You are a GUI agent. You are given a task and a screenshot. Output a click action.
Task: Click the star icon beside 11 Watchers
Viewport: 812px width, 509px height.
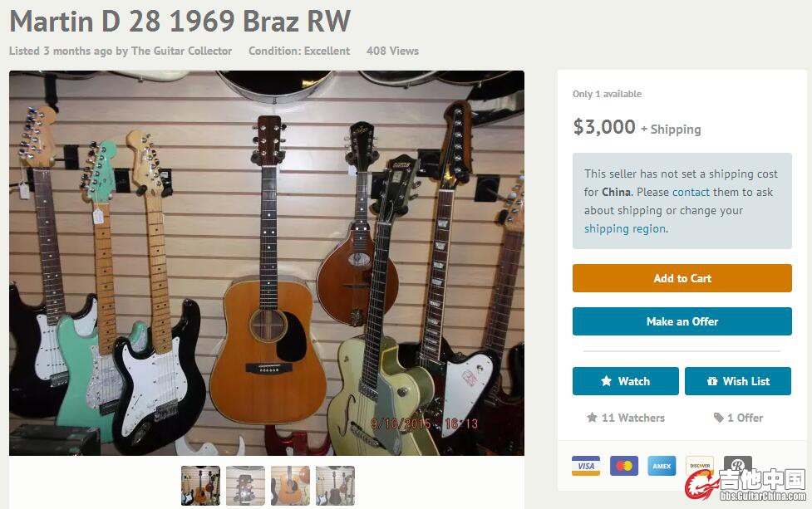(592, 418)
